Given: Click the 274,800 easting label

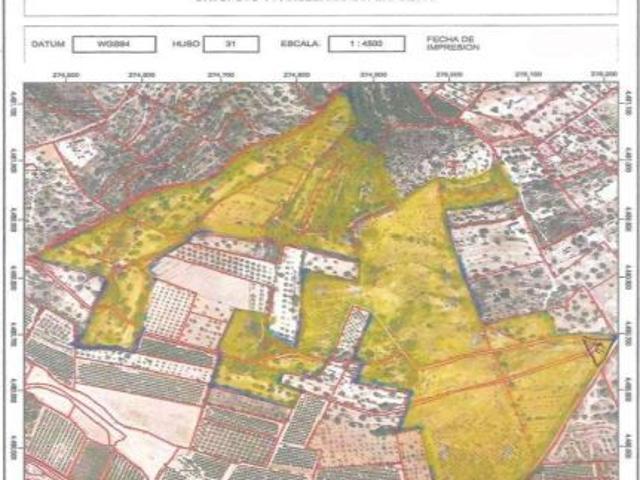Looking at the screenshot, I should pos(297,75).
